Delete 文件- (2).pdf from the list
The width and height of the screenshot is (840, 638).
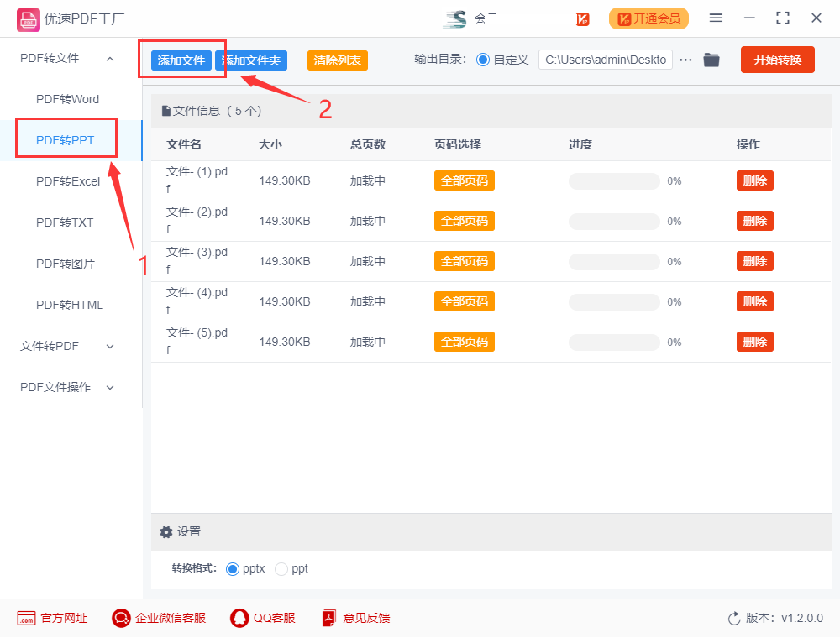(x=755, y=221)
